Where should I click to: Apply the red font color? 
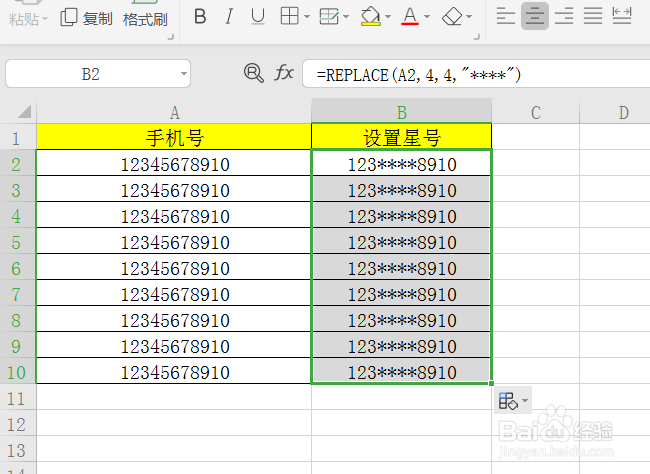410,17
